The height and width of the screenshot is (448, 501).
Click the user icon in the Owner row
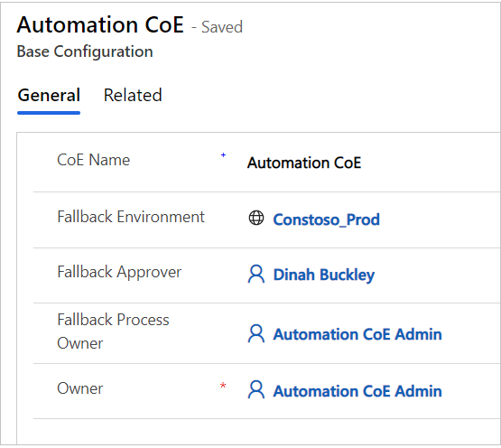256,389
